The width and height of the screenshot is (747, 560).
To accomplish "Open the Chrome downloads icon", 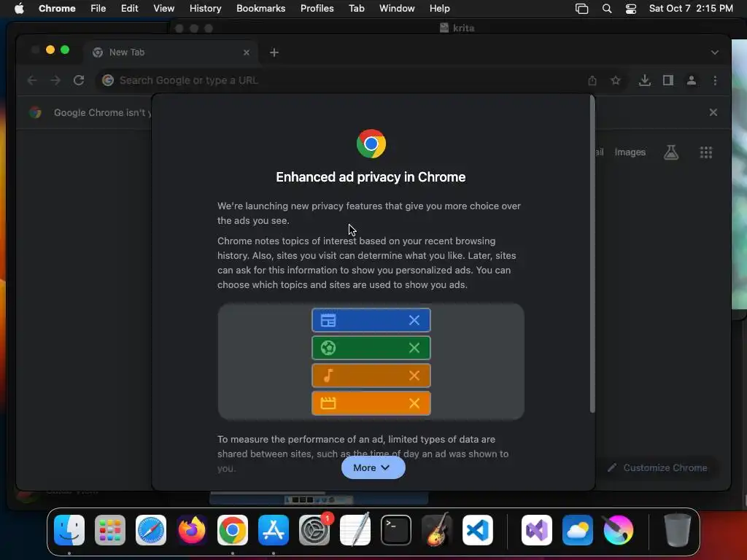I will pos(645,80).
